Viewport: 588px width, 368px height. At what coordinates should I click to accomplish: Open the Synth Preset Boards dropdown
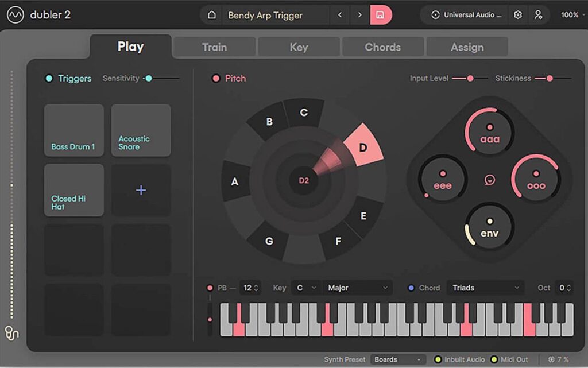coord(398,359)
